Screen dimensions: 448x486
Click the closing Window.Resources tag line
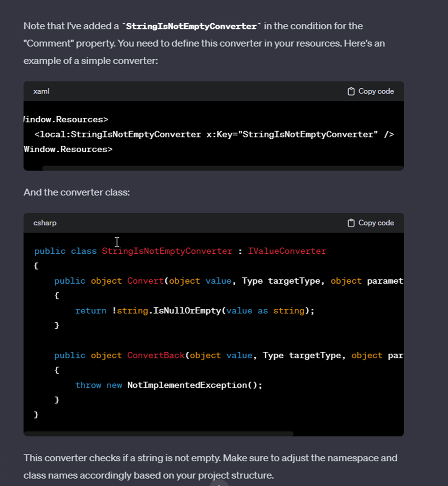tap(68, 149)
